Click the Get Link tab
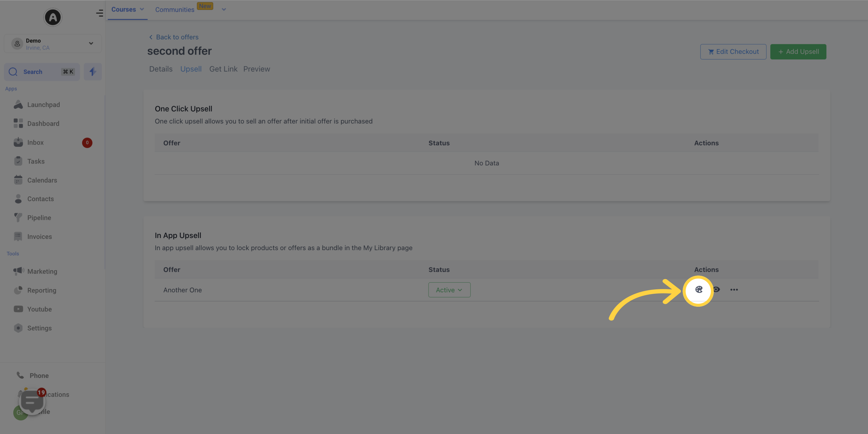Viewport: 868px width, 434px height. coord(223,69)
